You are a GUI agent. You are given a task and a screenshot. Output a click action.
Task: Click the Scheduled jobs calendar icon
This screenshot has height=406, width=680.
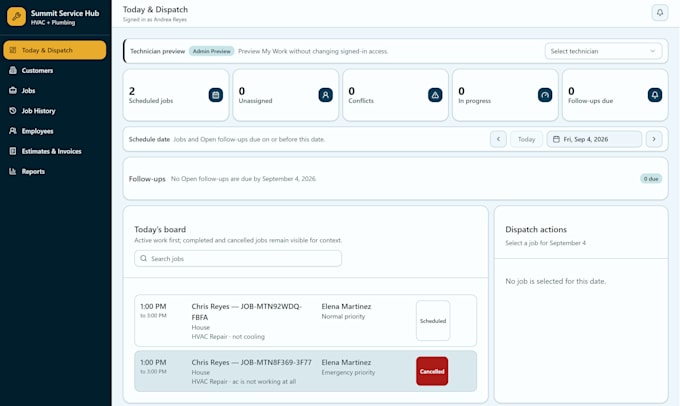[216, 95]
